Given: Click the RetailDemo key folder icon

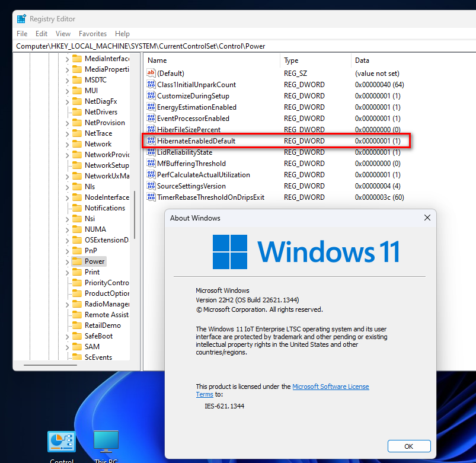Looking at the screenshot, I should [77, 325].
